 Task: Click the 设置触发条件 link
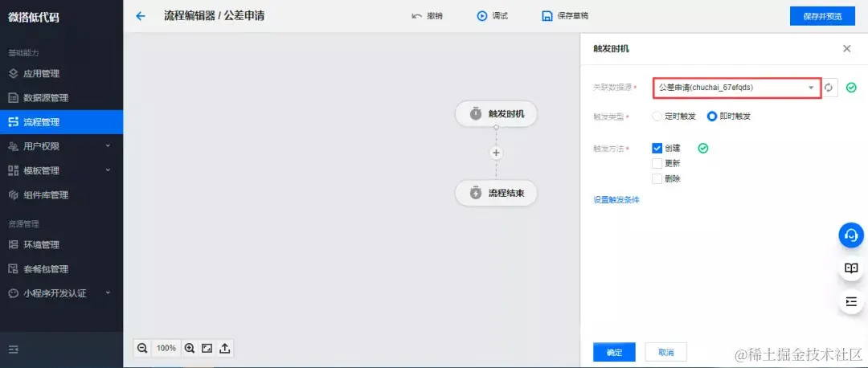(616, 200)
